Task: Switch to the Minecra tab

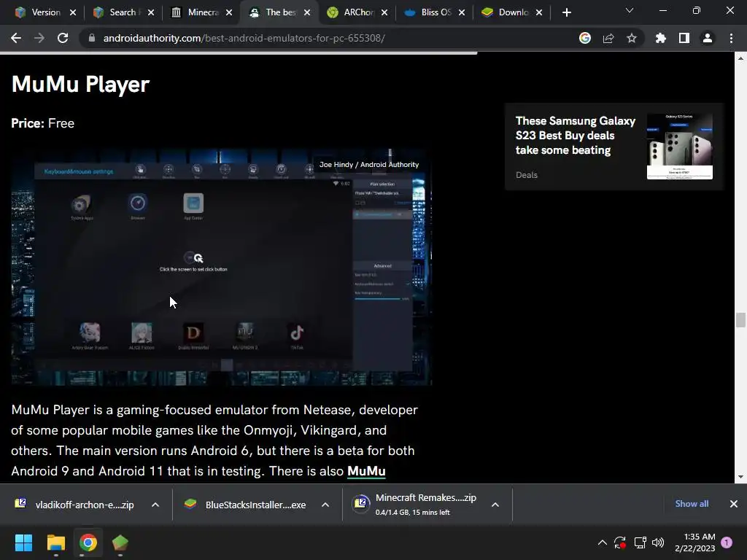Action: 201,12
